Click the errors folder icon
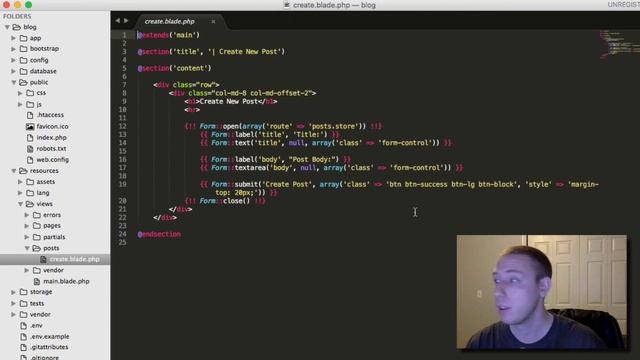640x360 pixels. click(37, 215)
